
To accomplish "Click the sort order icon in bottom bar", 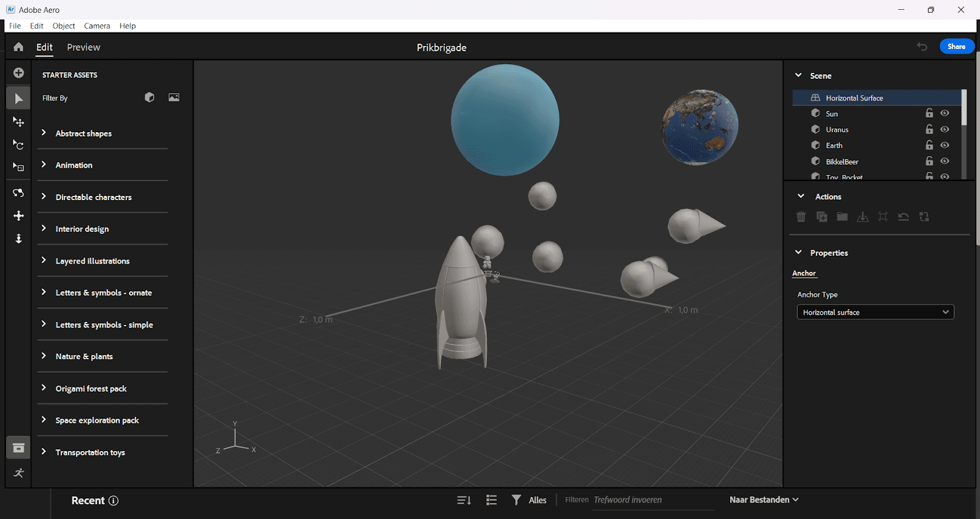I will (464, 500).
